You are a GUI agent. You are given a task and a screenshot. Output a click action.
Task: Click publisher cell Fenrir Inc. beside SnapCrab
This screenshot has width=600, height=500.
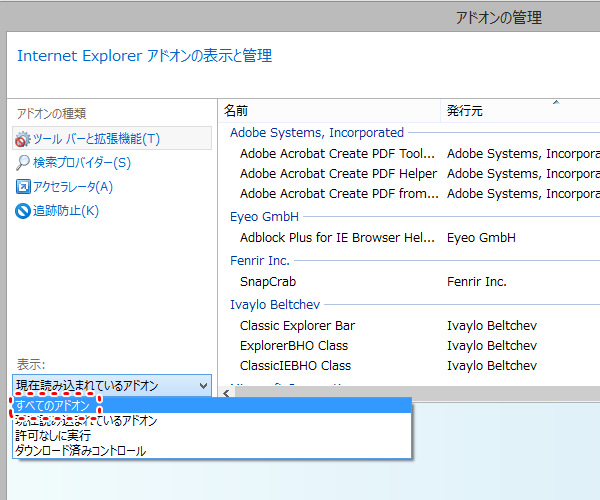pyautogui.click(x=477, y=282)
